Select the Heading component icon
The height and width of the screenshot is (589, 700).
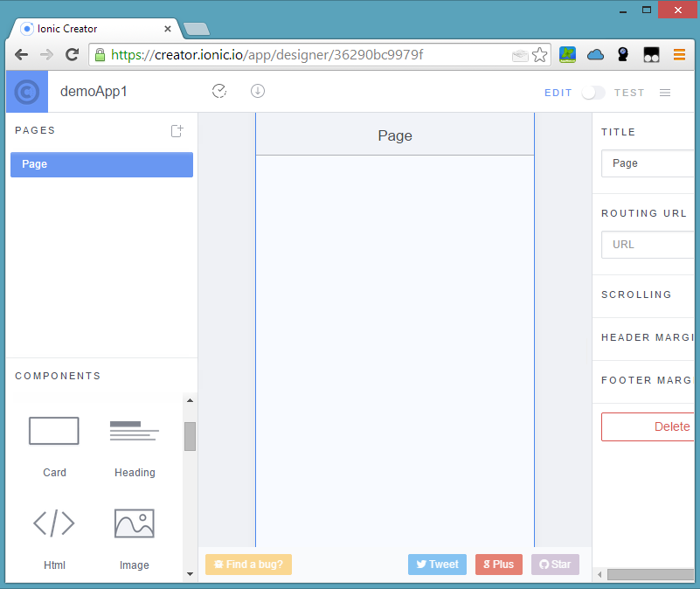click(x=135, y=431)
